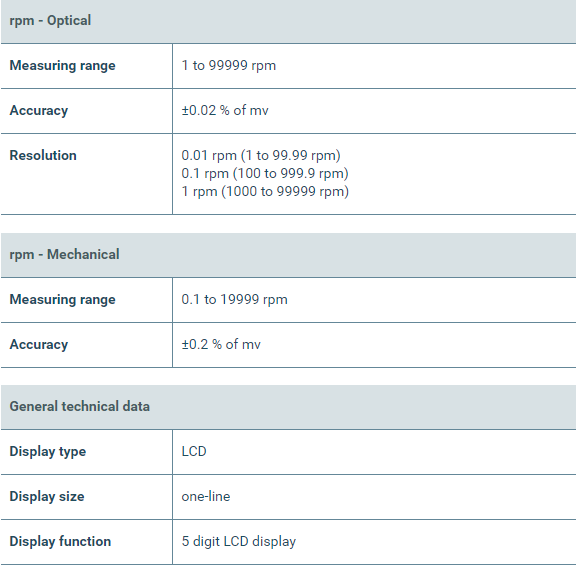This screenshot has width=576, height=566.
Task: Click the 0.1 rpm (100 to 999.9 rpm) line
Action: point(265,173)
